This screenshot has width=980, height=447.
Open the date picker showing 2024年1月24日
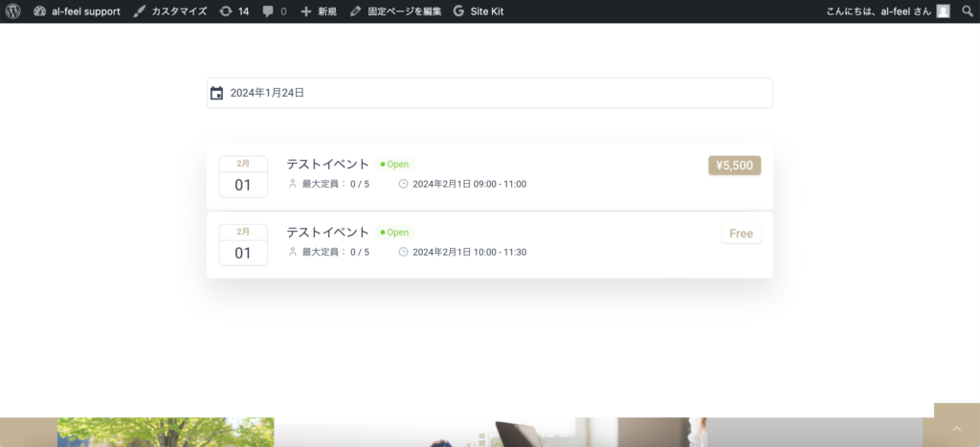tap(489, 93)
